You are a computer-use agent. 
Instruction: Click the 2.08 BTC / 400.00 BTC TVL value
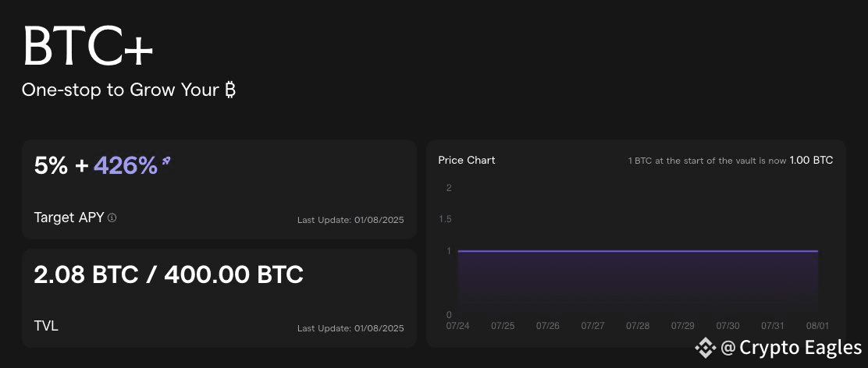(x=169, y=274)
